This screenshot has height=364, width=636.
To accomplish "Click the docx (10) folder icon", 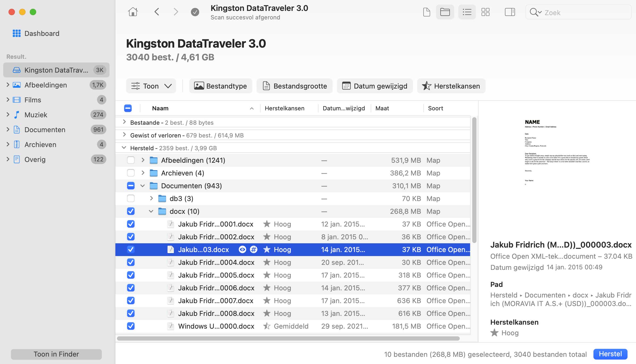I will point(162,211).
